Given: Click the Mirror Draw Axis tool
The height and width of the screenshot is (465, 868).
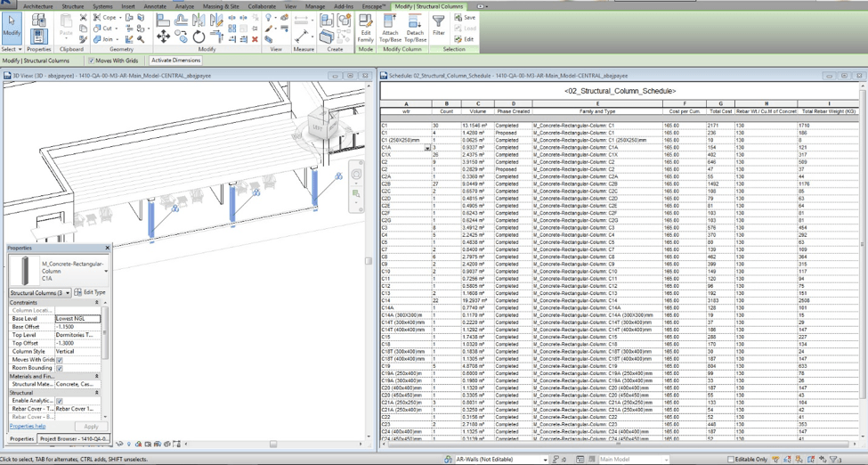Looking at the screenshot, I should click(x=216, y=20).
